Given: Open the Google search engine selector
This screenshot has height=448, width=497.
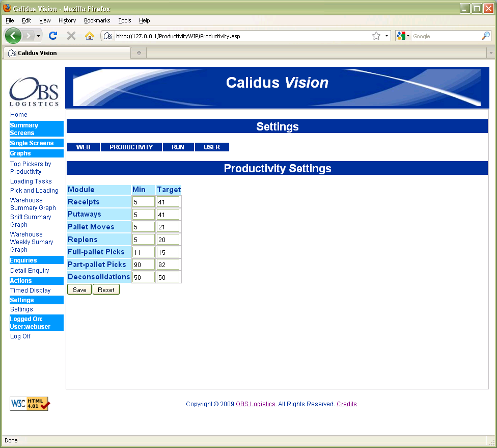Looking at the screenshot, I should click(x=403, y=36).
